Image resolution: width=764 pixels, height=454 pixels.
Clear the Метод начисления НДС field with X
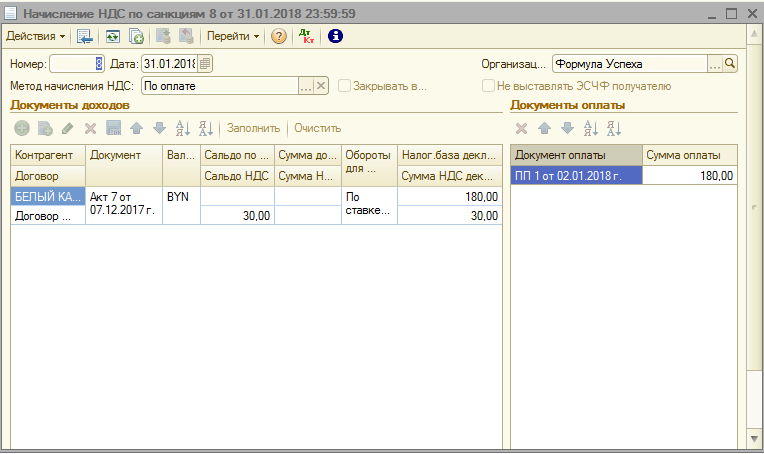click(321, 86)
